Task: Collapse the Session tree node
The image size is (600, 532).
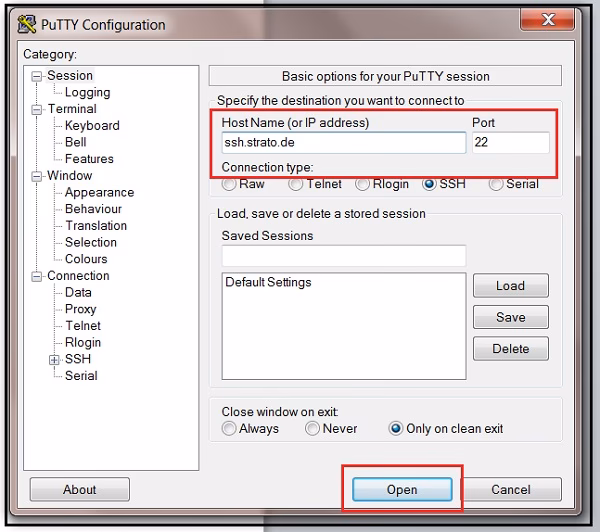Action: pyautogui.click(x=37, y=76)
